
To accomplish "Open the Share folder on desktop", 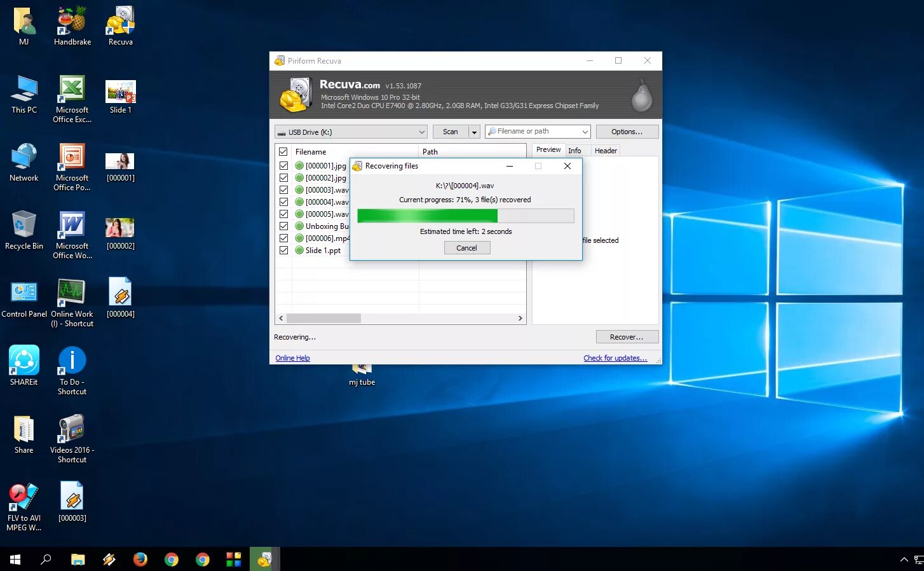I will (24, 434).
